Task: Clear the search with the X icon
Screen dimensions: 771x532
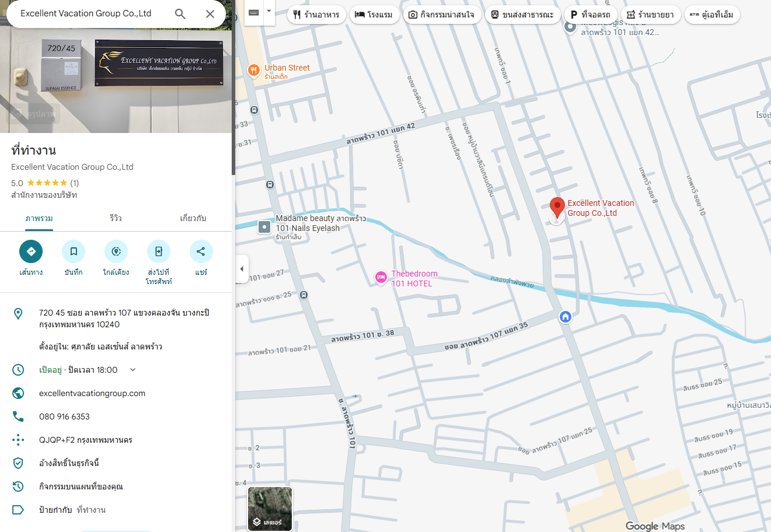Action: (210, 14)
